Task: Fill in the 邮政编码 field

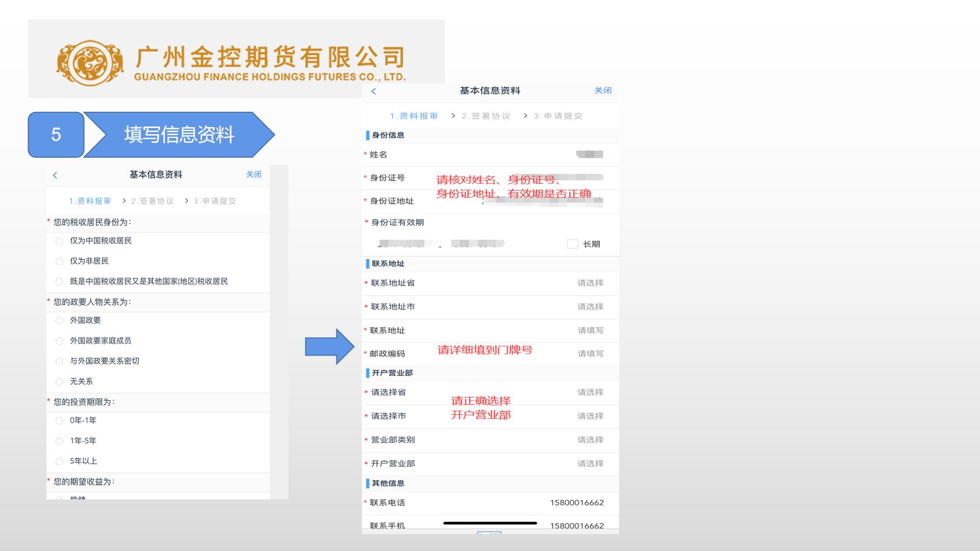Action: pyautogui.click(x=491, y=354)
